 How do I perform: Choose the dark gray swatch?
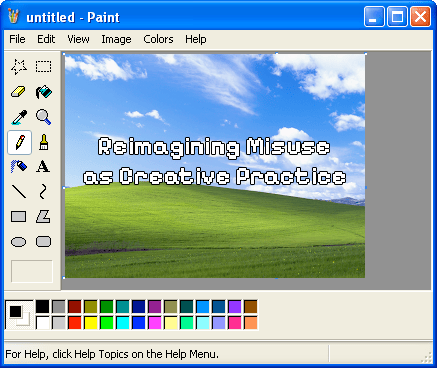[x=59, y=307]
